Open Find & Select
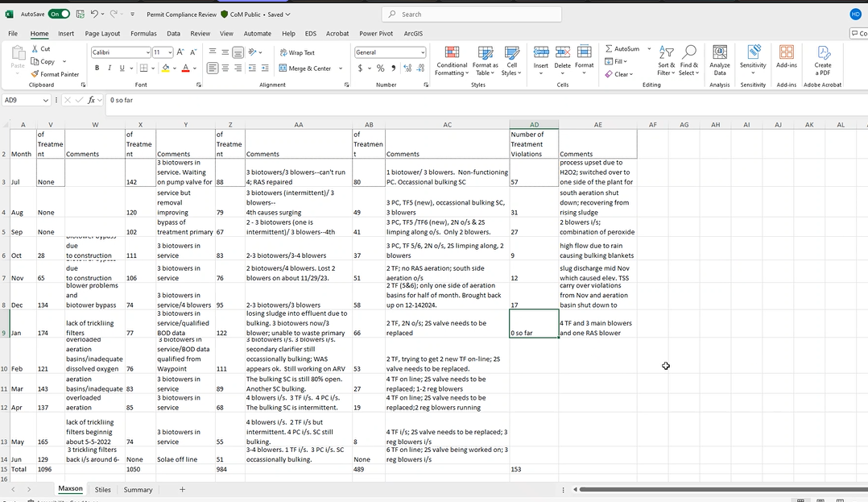Viewport: 868px width, 502px height. 688,59
